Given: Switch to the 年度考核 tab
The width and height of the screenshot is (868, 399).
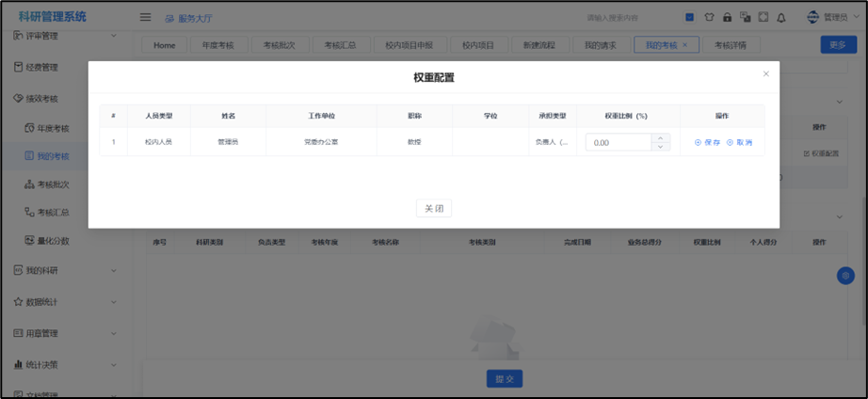Looking at the screenshot, I should [x=217, y=45].
